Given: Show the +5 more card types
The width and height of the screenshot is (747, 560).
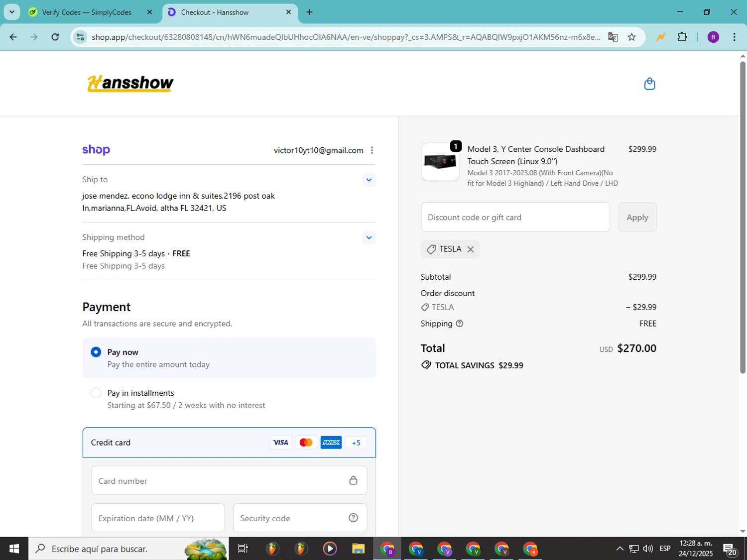Looking at the screenshot, I should coord(356,443).
